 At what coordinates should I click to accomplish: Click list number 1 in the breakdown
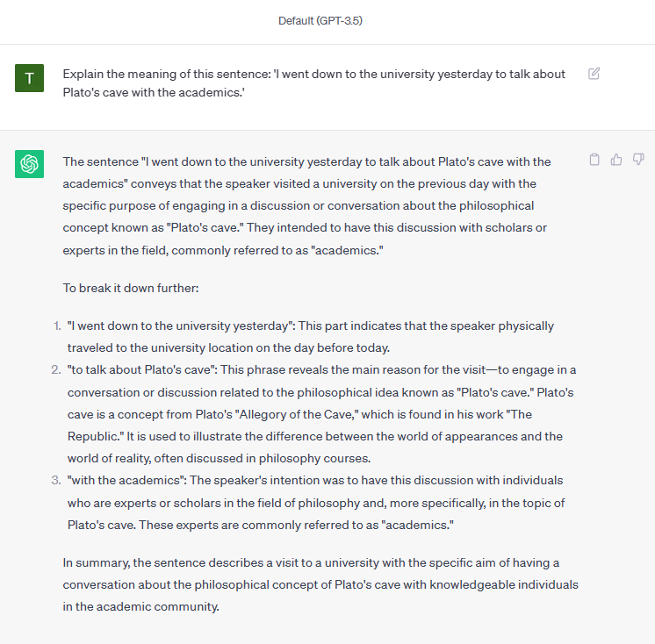(x=57, y=326)
